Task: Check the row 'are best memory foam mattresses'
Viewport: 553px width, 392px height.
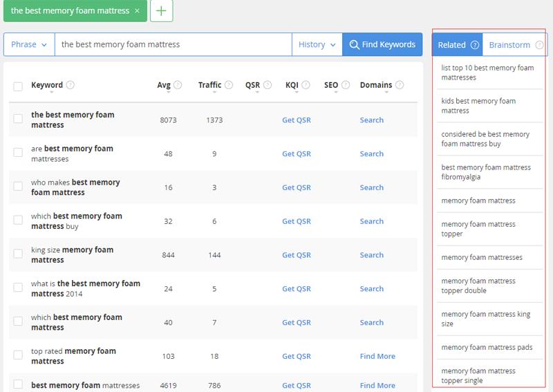Action: [x=18, y=152]
